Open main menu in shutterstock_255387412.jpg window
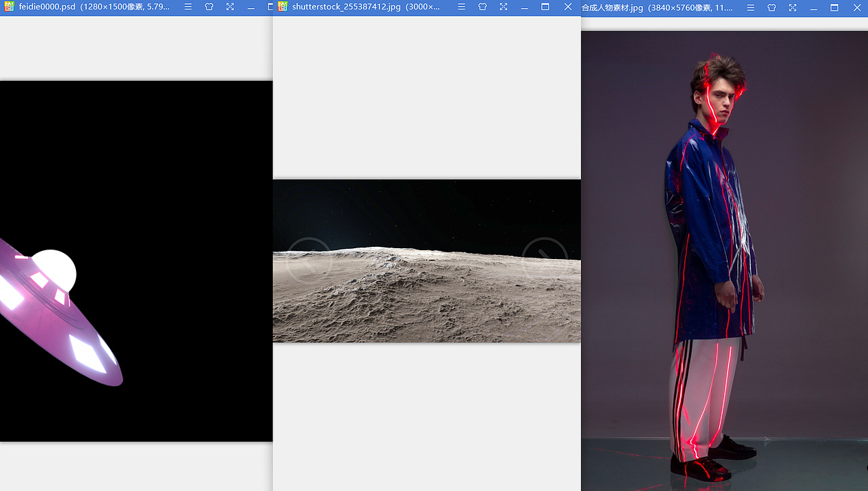 tap(461, 7)
